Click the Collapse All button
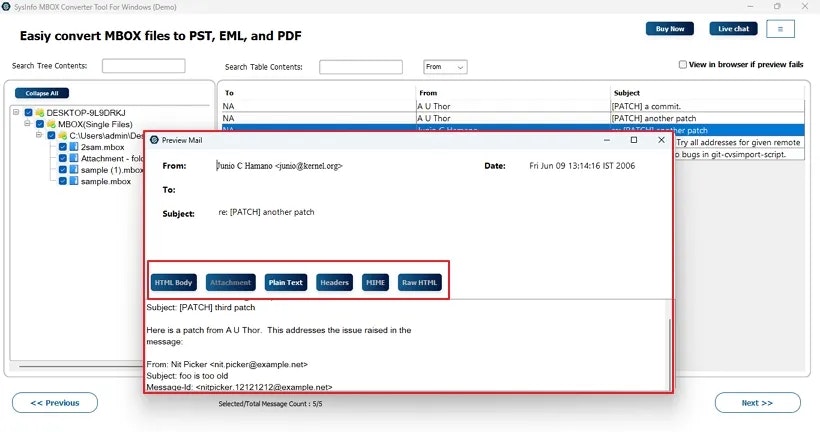The image size is (820, 432). 42,93
